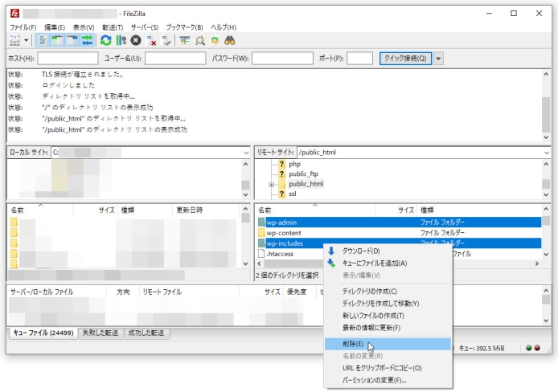Click the クイック接続(Q) button
This screenshot has height=392, width=558.
pyautogui.click(x=405, y=59)
